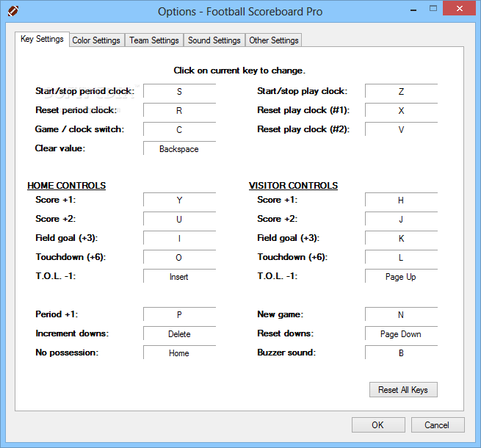The width and height of the screenshot is (481, 448).
Task: Select the Key Settings tab
Action: point(42,39)
